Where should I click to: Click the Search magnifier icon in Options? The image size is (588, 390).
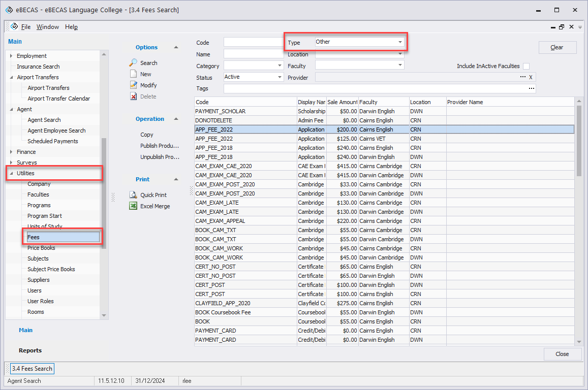pyautogui.click(x=133, y=63)
